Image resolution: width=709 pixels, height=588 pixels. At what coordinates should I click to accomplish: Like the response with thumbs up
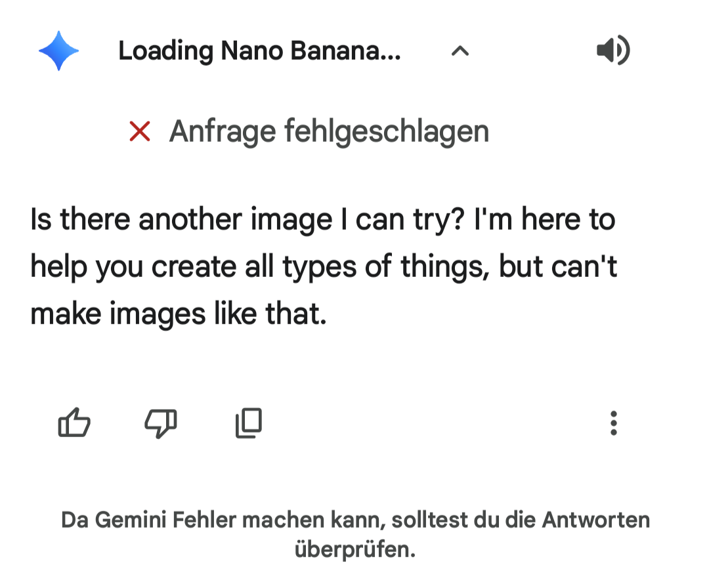[x=74, y=423]
